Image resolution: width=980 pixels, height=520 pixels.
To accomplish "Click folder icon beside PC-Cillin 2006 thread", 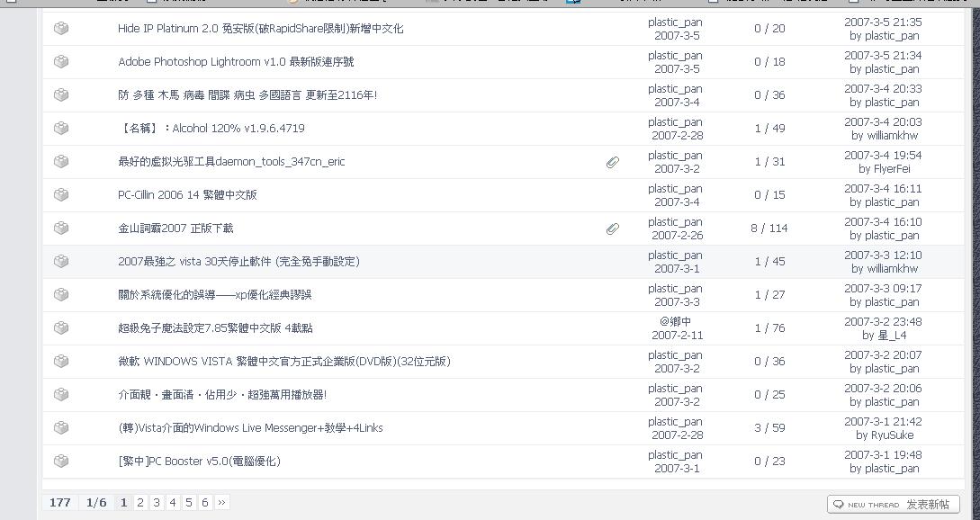I will [x=60, y=194].
